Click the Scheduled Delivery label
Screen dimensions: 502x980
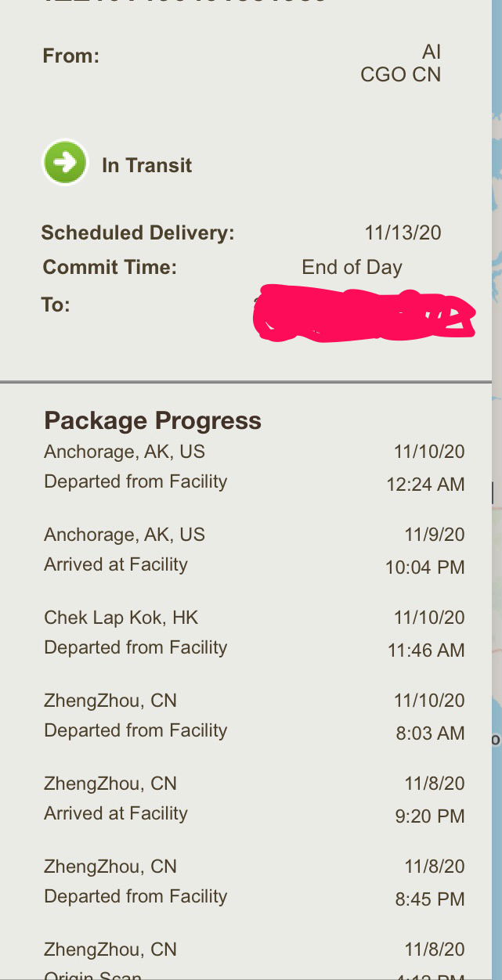pos(138,232)
